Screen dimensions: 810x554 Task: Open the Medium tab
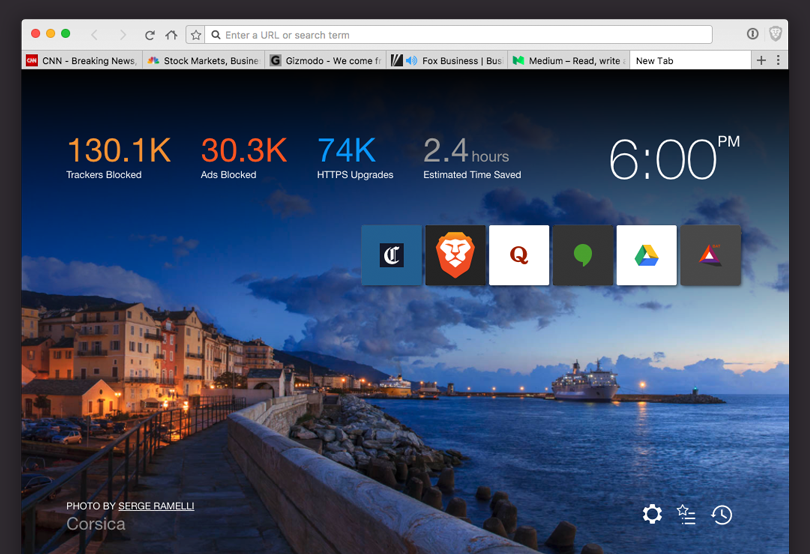pos(570,61)
